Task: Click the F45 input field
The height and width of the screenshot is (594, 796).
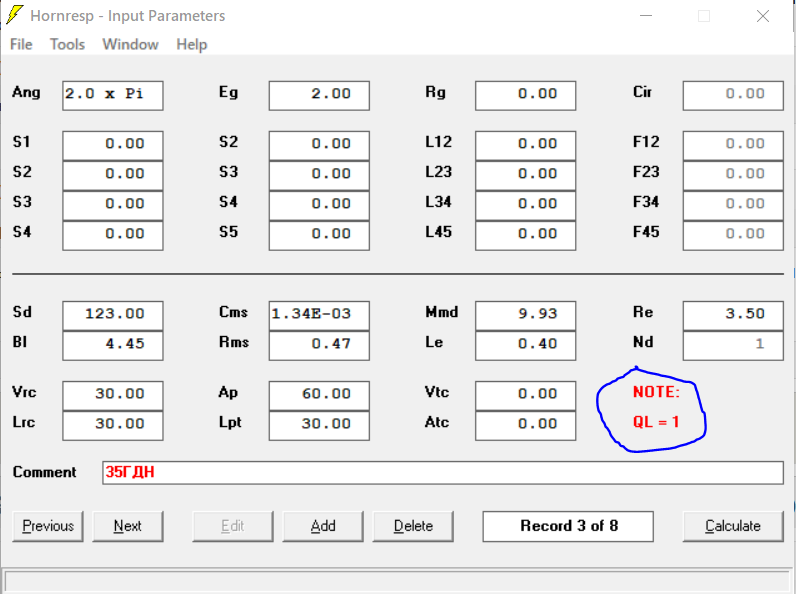Action: point(733,236)
